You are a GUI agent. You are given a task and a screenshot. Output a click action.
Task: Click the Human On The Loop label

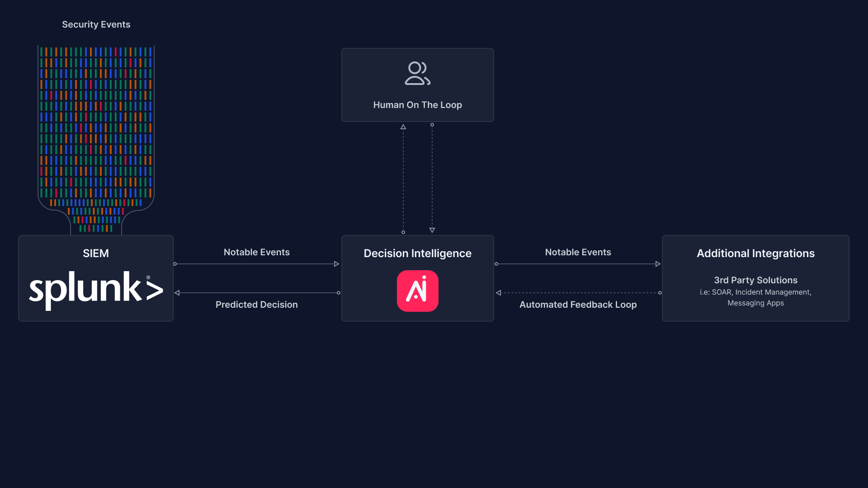417,105
